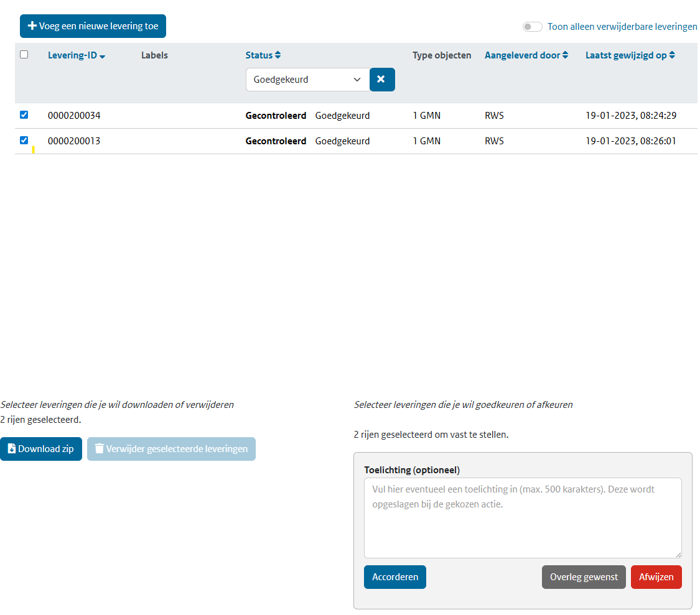
Task: Check the select-all checkbox in header
Action: pyautogui.click(x=24, y=55)
